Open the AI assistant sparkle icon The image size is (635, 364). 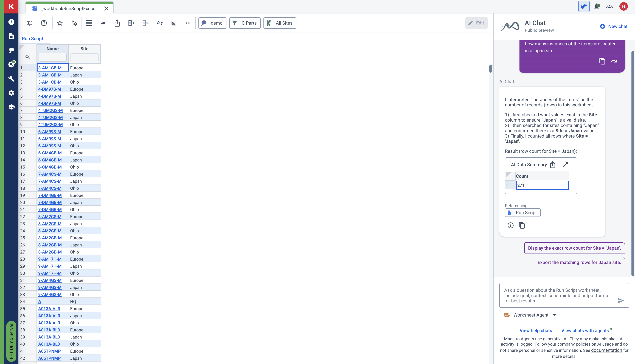coord(583,7)
